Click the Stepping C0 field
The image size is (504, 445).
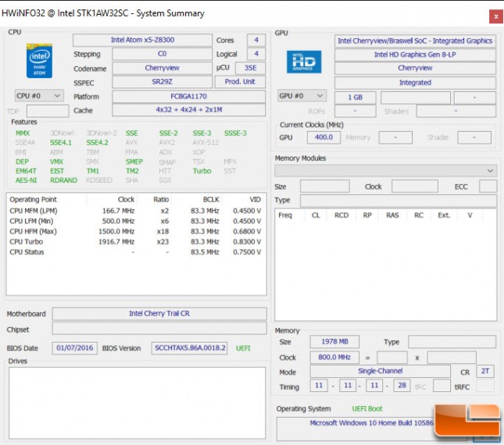click(162, 54)
